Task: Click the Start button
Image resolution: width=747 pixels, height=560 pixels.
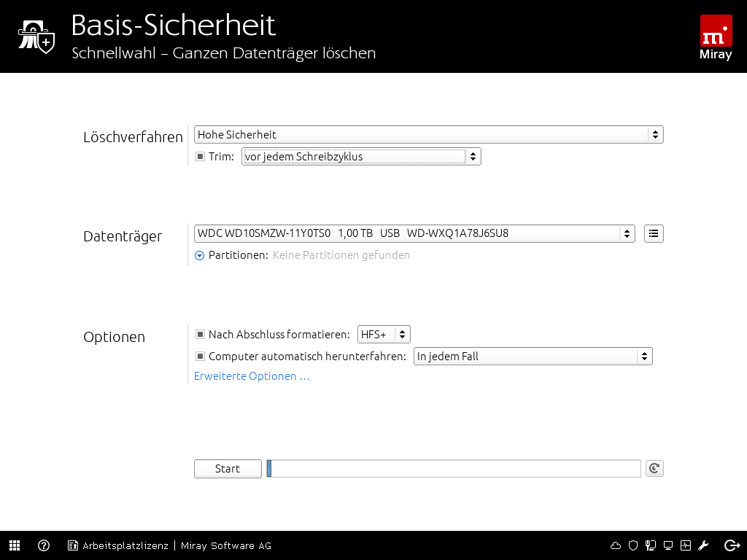Action: click(x=228, y=469)
